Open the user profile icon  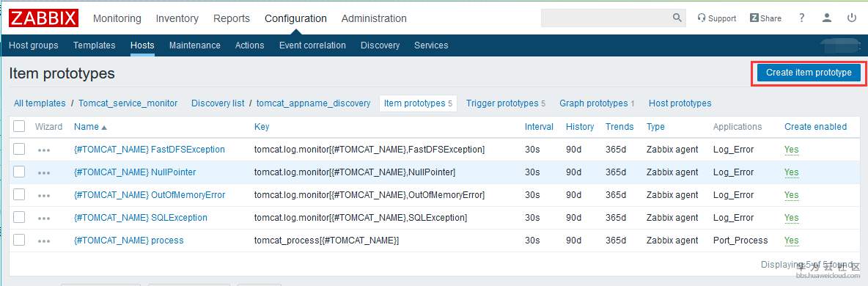[827, 18]
